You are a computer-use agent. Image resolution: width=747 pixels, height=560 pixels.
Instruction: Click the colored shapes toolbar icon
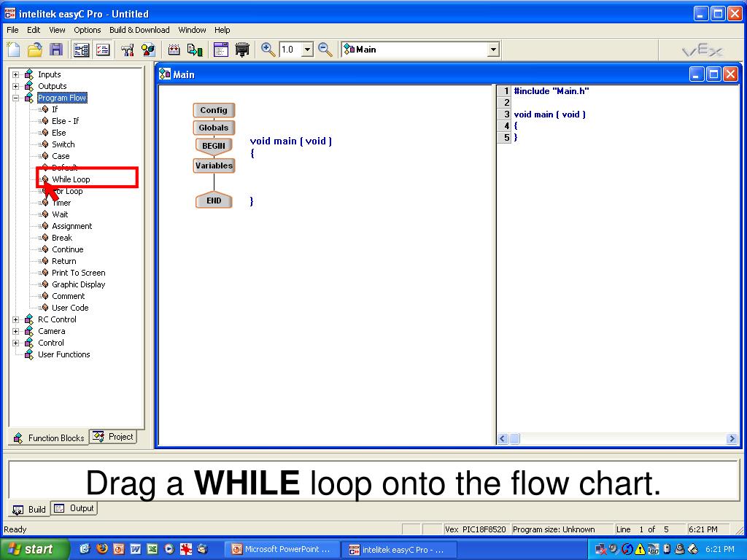[x=148, y=50]
